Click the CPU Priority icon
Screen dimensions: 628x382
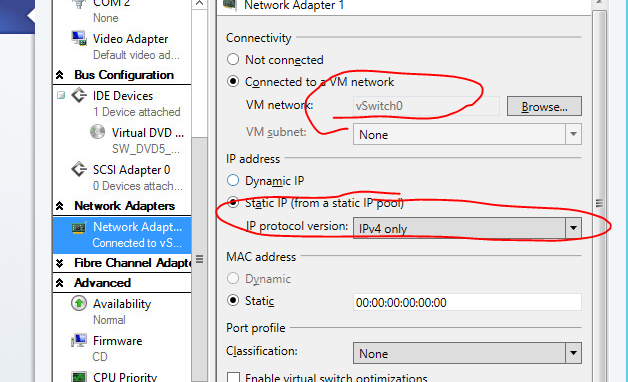pyautogui.click(x=79, y=377)
